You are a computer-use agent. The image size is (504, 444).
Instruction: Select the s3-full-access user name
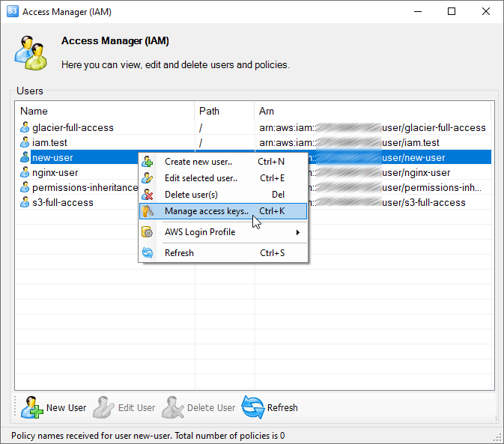click(63, 202)
